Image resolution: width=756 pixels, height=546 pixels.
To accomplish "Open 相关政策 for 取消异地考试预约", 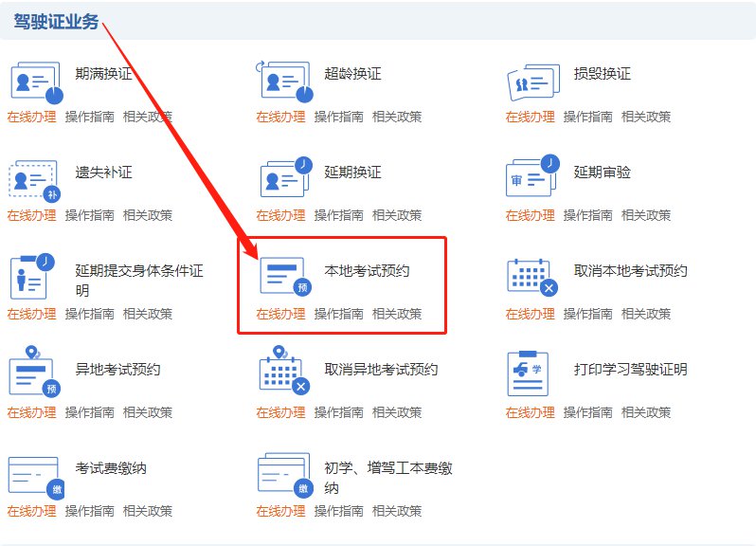I will tap(397, 412).
